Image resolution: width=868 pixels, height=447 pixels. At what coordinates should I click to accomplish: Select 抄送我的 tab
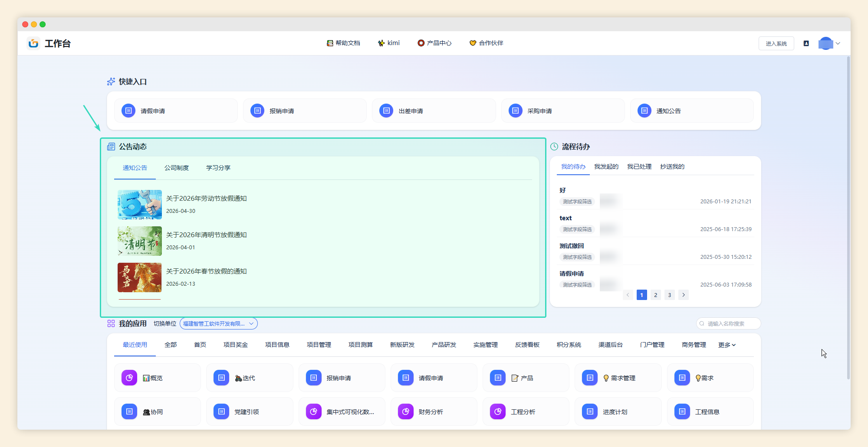[x=672, y=166]
